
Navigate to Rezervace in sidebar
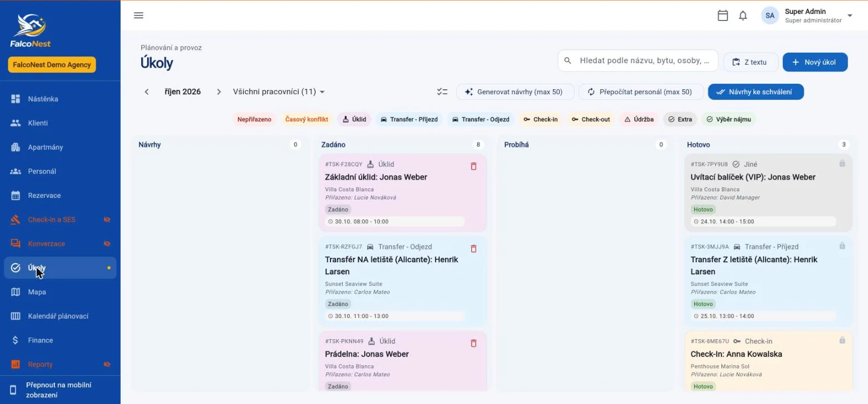[x=60, y=196]
